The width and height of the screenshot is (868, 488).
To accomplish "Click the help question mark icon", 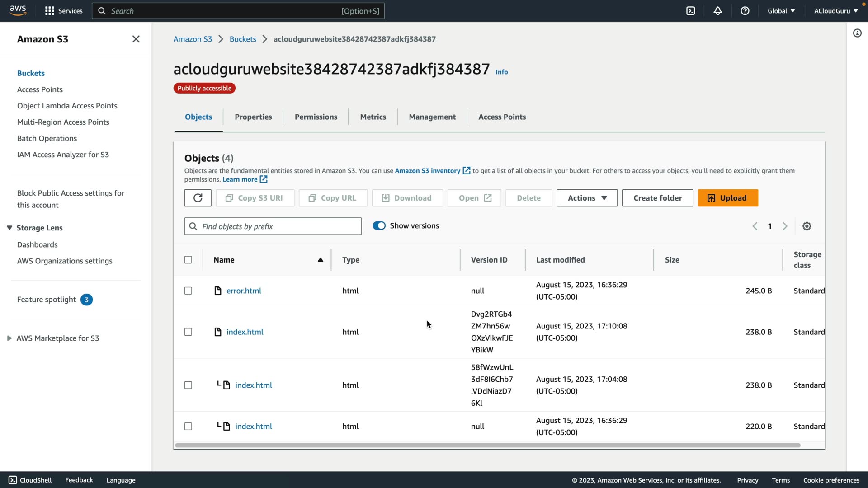I will tap(745, 11).
